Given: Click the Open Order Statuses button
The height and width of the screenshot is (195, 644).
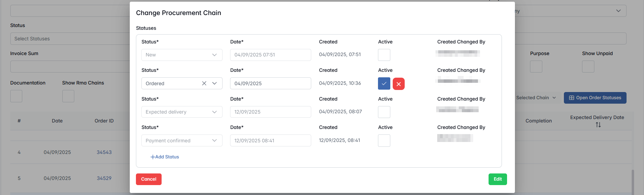Looking at the screenshot, I should (x=595, y=98).
